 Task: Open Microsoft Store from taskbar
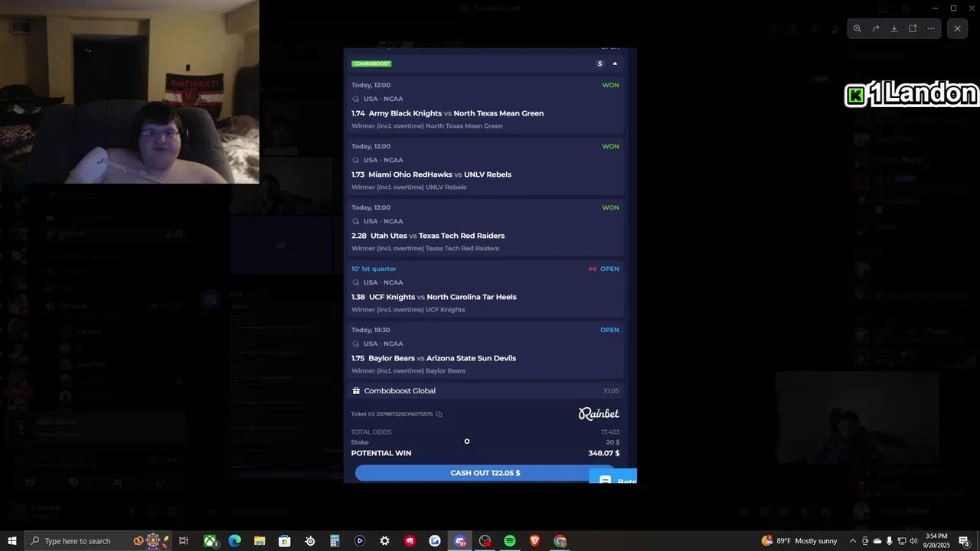tap(284, 541)
